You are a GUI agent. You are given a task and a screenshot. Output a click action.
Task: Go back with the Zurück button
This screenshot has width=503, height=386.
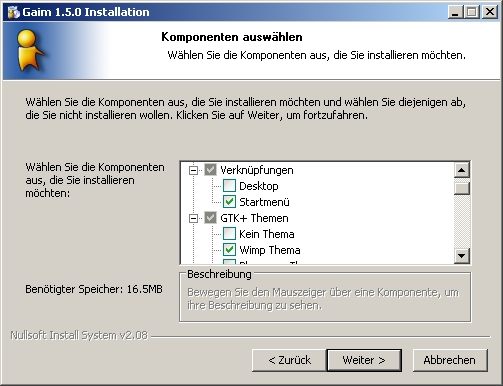tap(289, 360)
